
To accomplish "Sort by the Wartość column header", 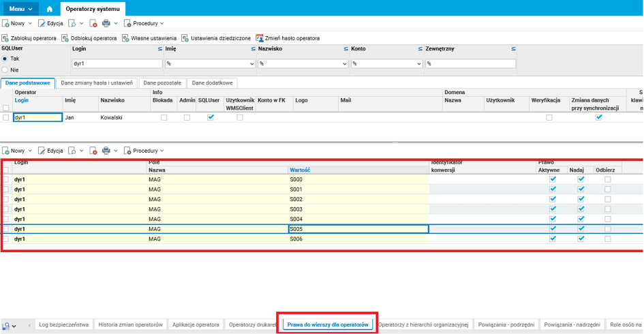I will pos(300,170).
